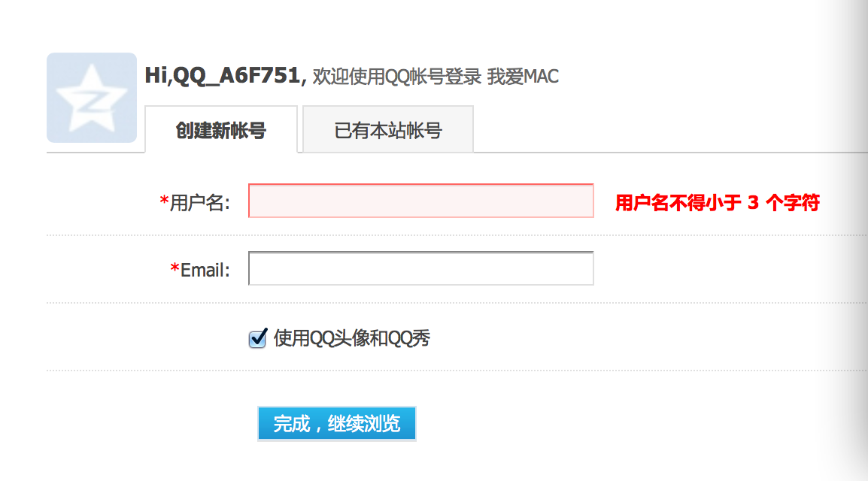Click the 用户名 field label
This screenshot has height=481, width=868.
[199, 202]
